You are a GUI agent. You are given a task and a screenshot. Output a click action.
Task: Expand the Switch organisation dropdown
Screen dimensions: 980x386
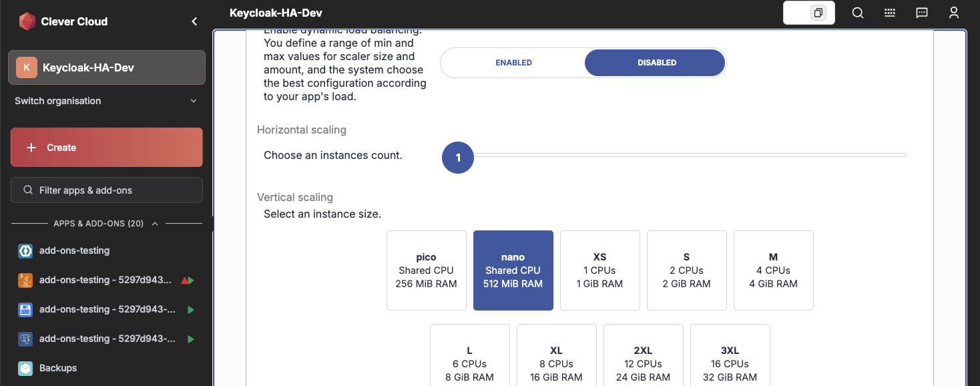[x=107, y=101]
